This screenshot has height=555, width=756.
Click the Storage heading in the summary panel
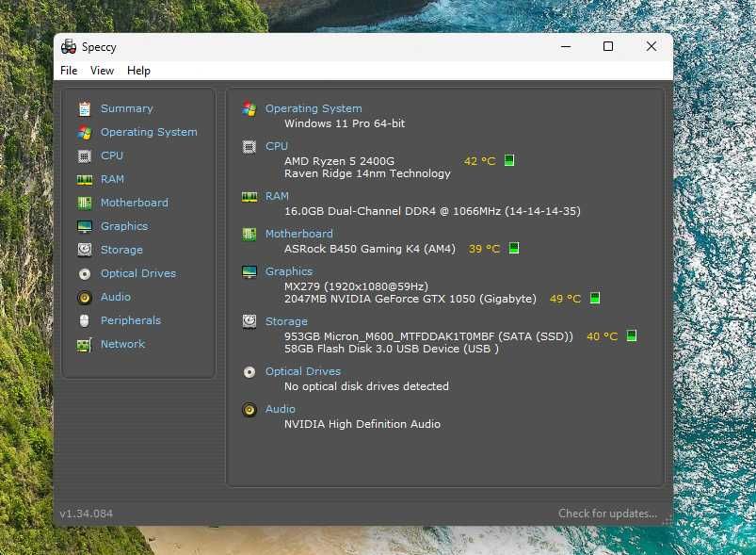point(286,321)
